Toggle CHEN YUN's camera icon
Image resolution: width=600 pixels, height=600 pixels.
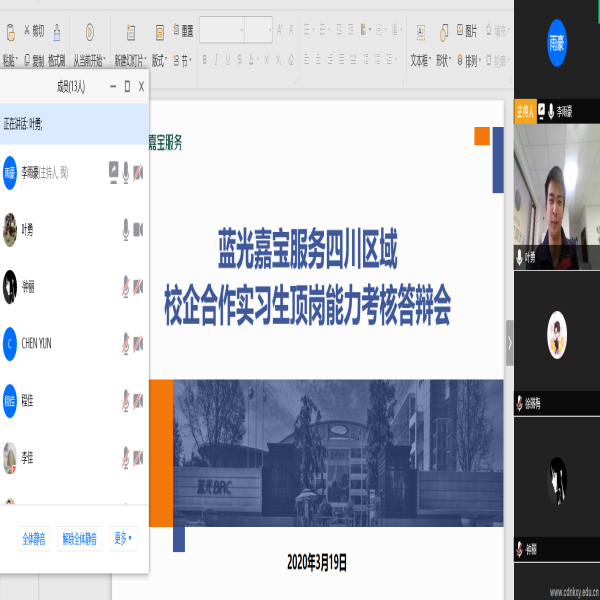click(x=138, y=344)
